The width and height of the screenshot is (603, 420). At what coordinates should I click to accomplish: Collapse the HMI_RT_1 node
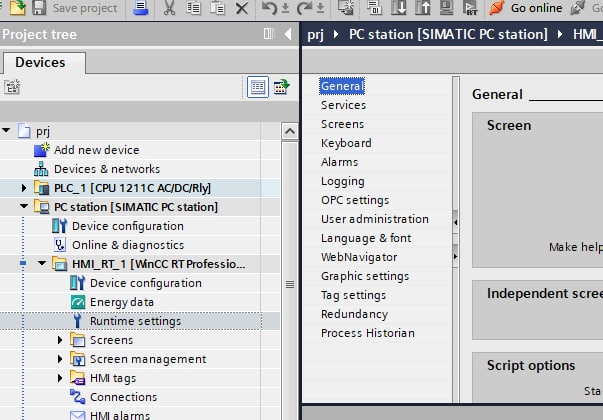(x=42, y=264)
